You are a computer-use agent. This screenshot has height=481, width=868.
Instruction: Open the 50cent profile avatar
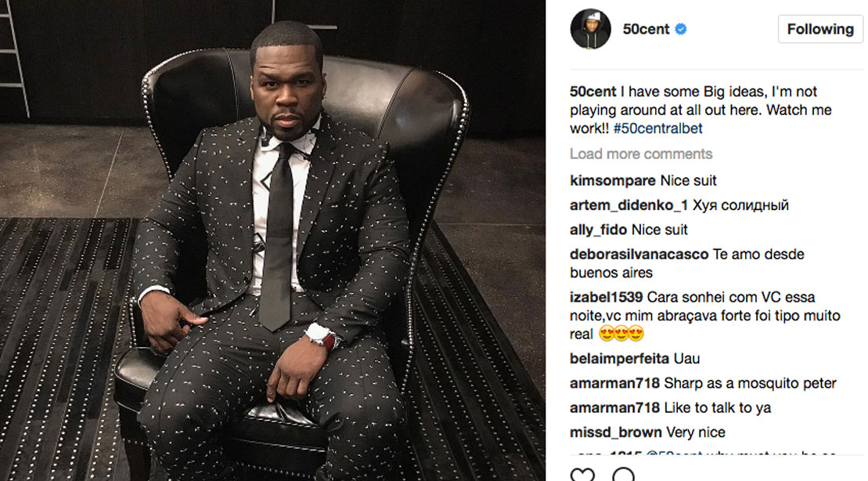[x=591, y=29]
